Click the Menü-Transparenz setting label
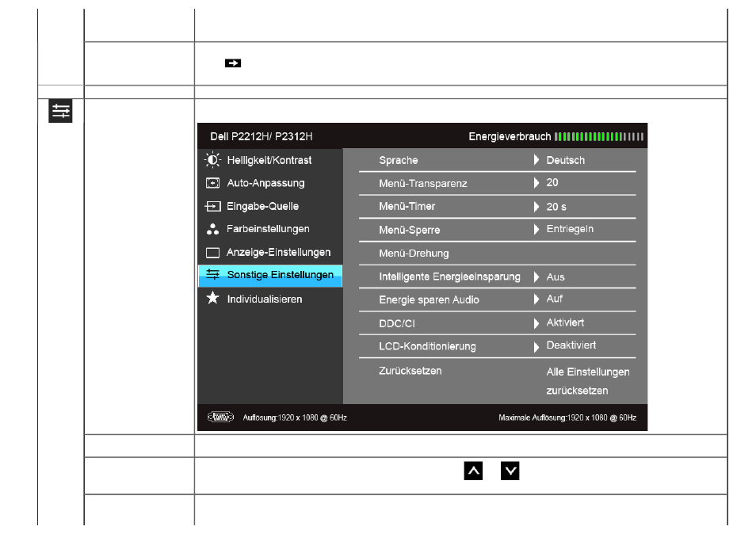The width and height of the screenshot is (756, 534). tap(423, 183)
